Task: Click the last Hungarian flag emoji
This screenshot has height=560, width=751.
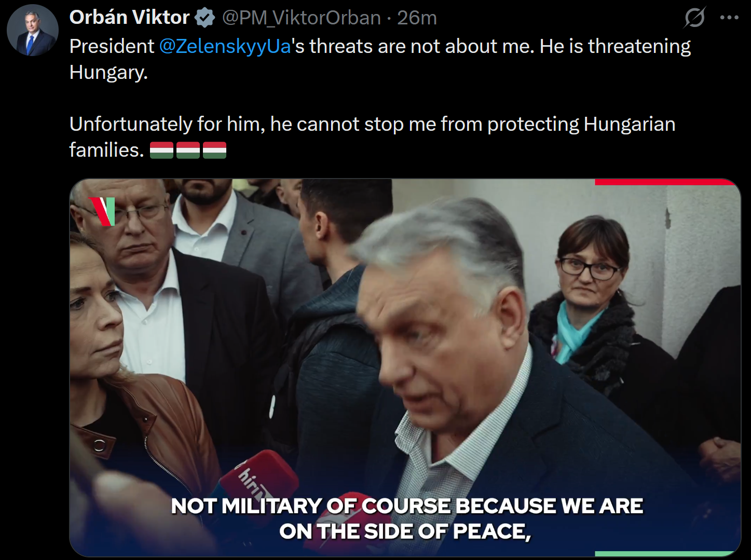Action: pos(214,150)
